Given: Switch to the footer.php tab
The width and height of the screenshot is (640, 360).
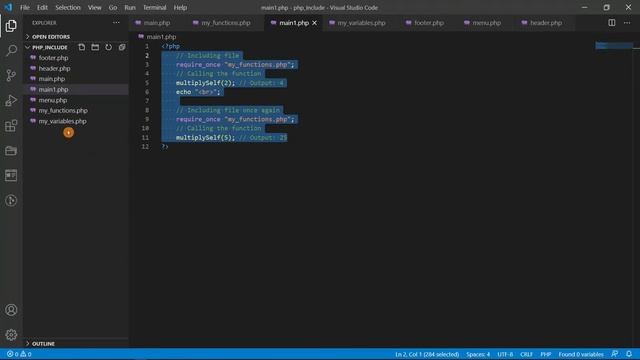Looking at the screenshot, I should [429, 23].
